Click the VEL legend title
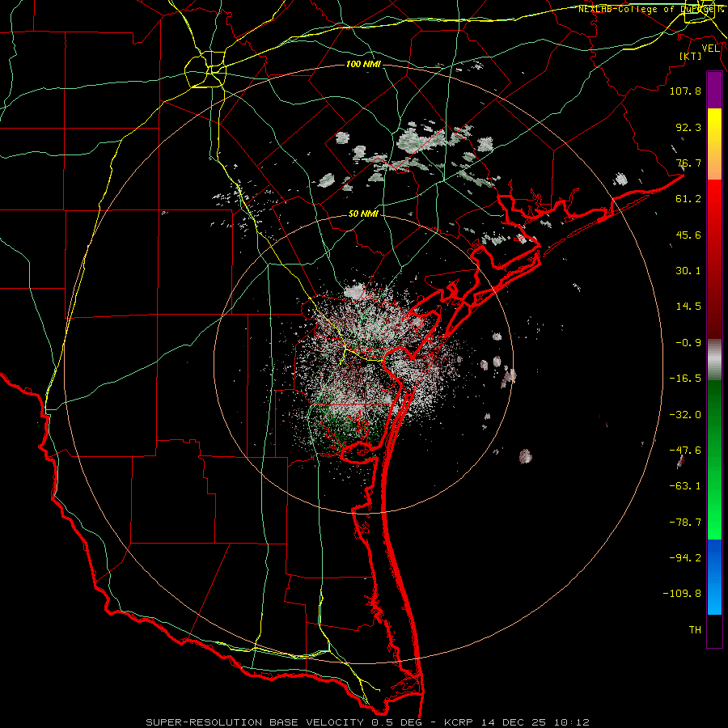 pos(710,49)
